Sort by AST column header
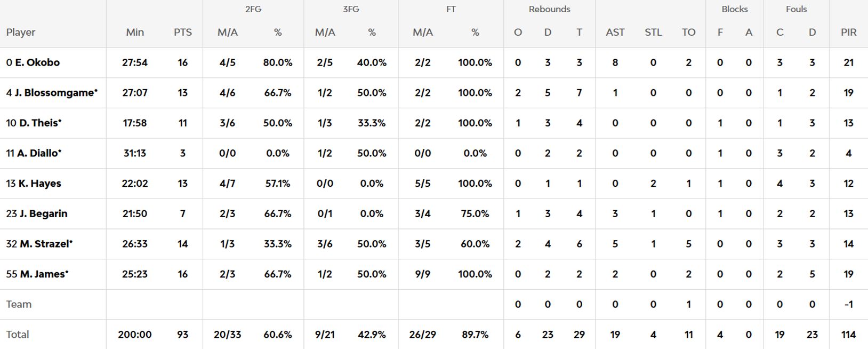This screenshot has width=868, height=349. pyautogui.click(x=615, y=33)
